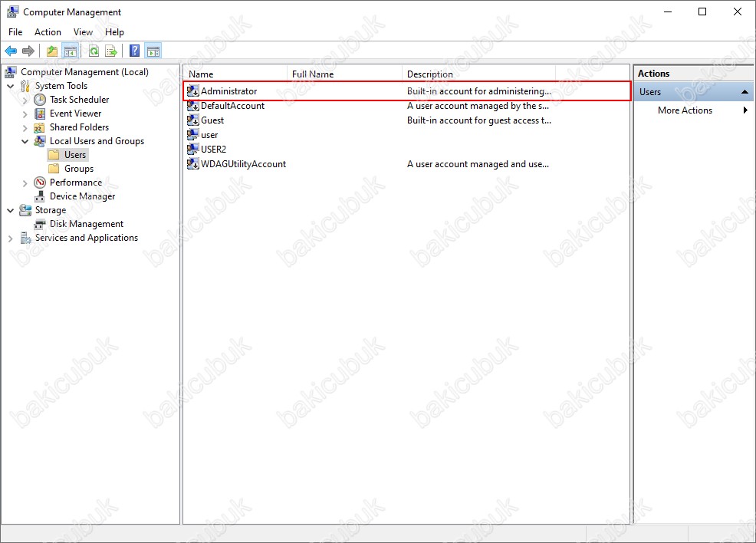Select the Groups folder in the tree
The width and height of the screenshot is (756, 543).
[78, 169]
